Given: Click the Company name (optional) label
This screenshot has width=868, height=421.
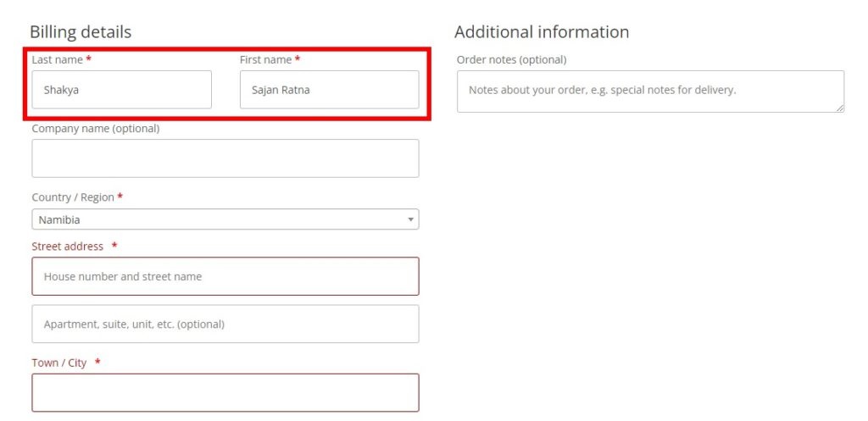Looking at the screenshot, I should click(x=95, y=129).
